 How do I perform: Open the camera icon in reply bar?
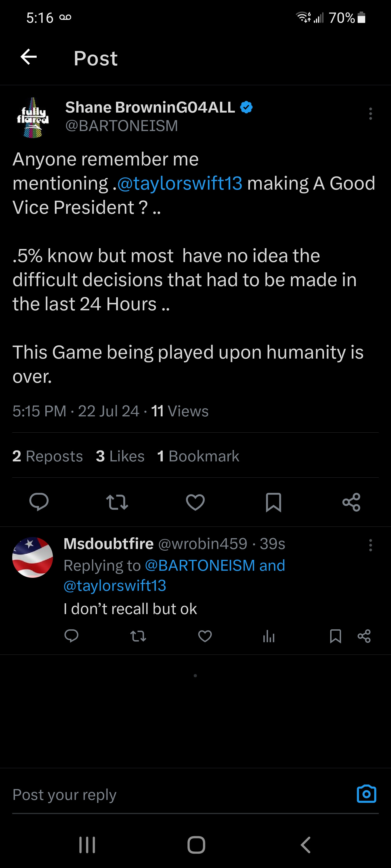(x=366, y=794)
